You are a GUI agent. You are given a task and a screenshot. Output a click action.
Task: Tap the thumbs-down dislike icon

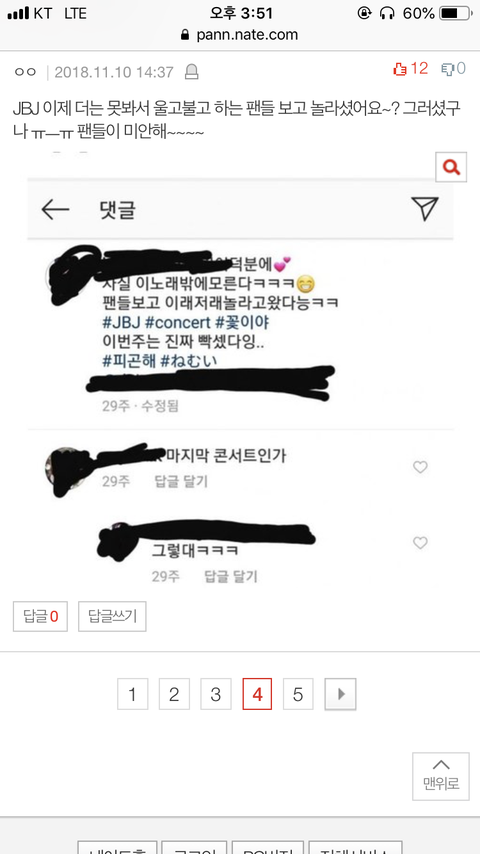448,69
